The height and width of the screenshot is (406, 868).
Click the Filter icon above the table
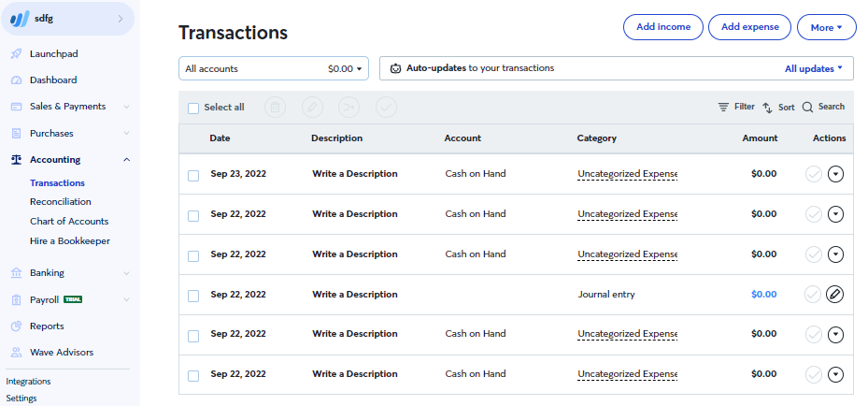click(x=723, y=107)
